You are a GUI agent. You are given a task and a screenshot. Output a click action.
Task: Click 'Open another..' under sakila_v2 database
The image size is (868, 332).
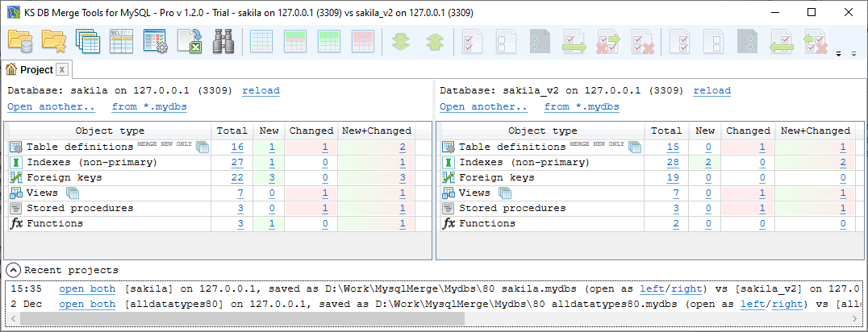tap(483, 107)
